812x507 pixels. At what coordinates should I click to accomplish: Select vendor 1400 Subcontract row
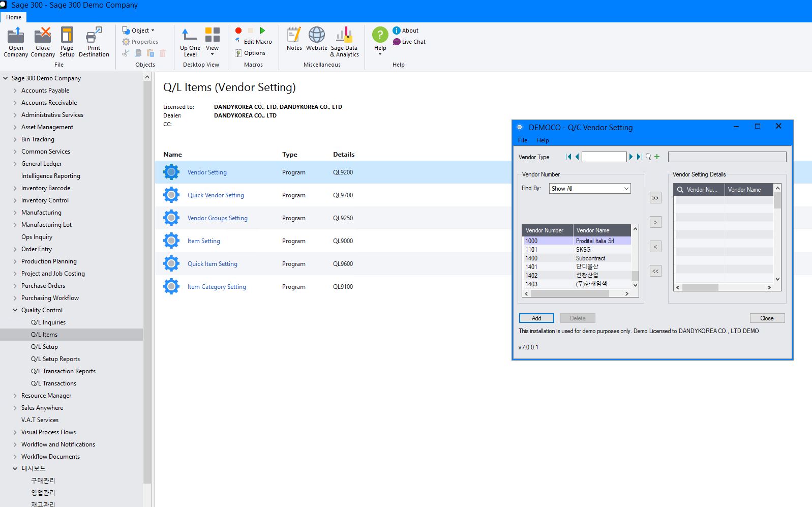click(577, 258)
